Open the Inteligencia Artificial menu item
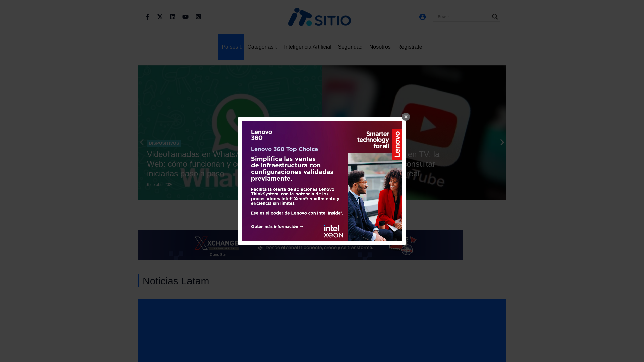 308,47
